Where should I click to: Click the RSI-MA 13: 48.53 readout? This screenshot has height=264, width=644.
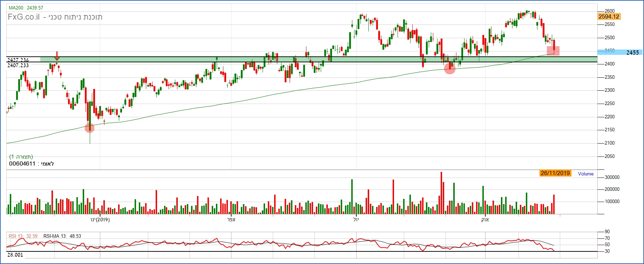click(x=62, y=236)
